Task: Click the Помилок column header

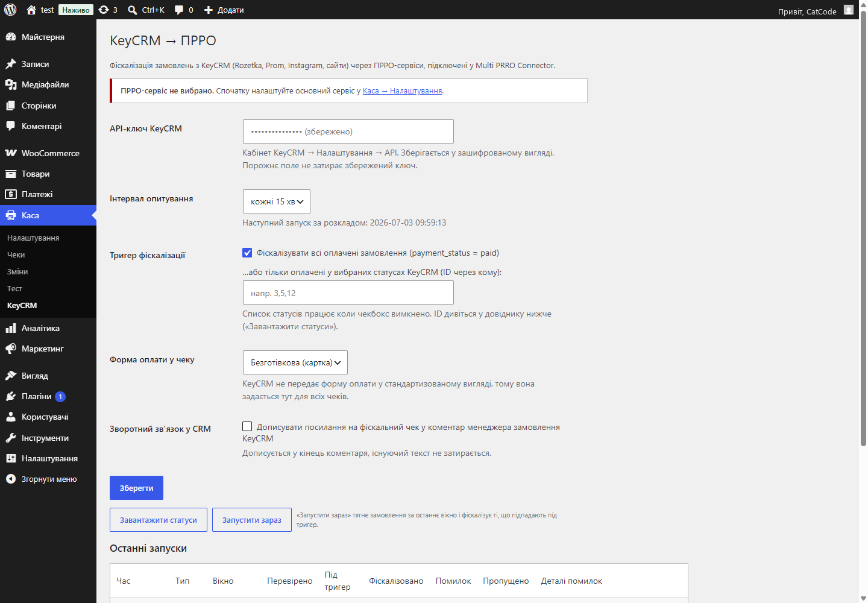Action: (x=453, y=581)
